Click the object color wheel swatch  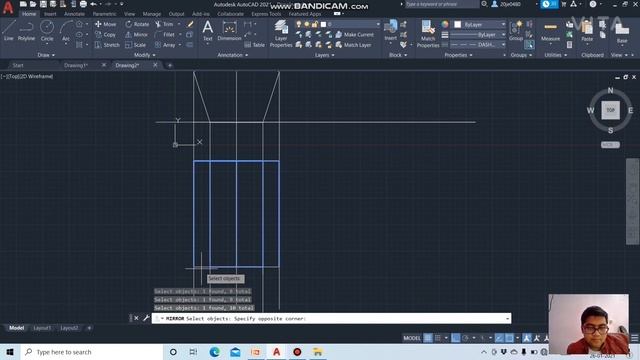[x=445, y=24]
